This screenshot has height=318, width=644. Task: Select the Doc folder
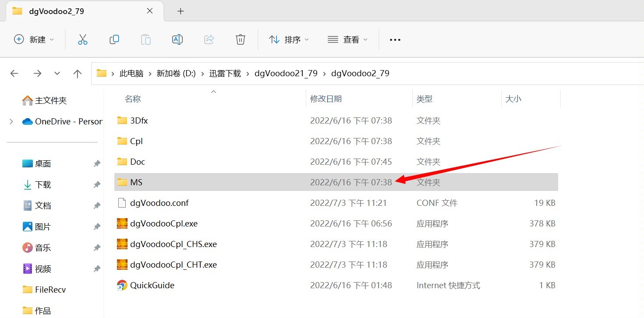pos(336,162)
